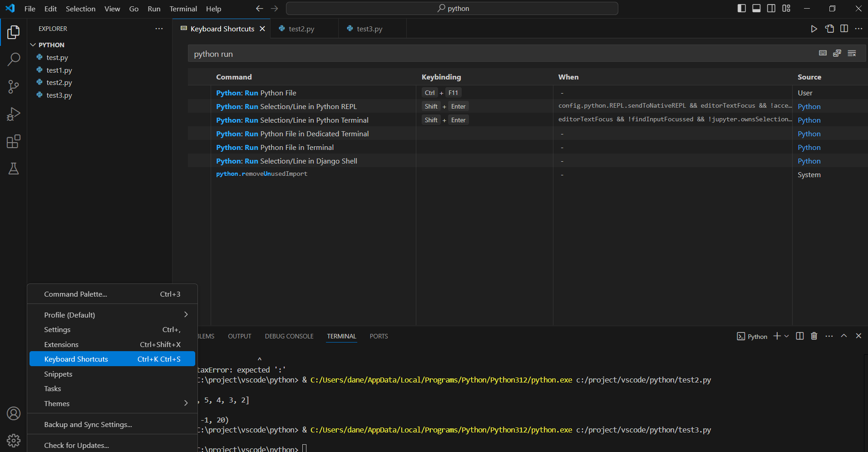The width and height of the screenshot is (868, 452).
Task: Open Extensions view icon
Action: tap(14, 141)
